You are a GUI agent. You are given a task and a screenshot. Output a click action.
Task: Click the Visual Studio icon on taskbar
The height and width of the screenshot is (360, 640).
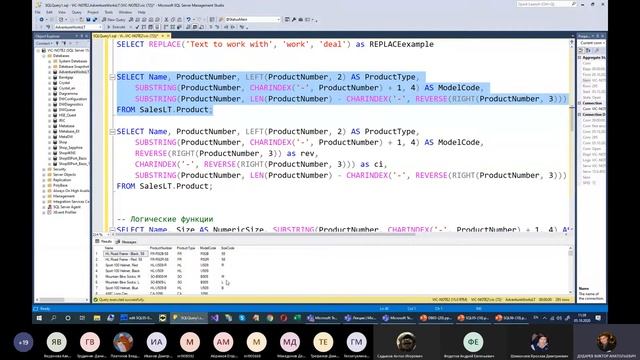coord(215,318)
